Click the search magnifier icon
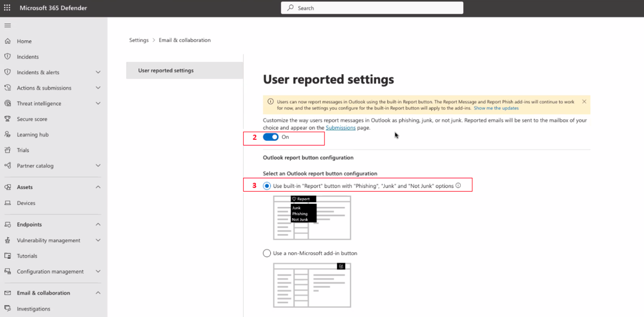The width and height of the screenshot is (644, 317). [290, 8]
